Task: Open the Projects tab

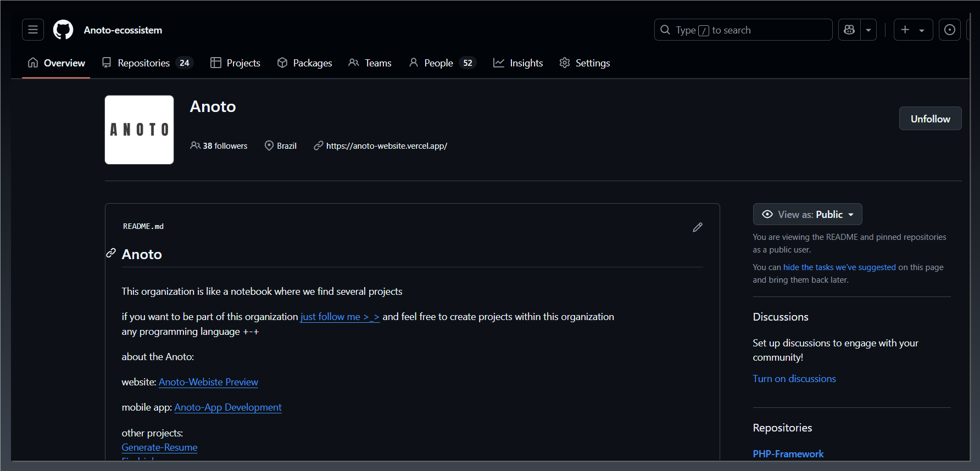Action: 236,63
